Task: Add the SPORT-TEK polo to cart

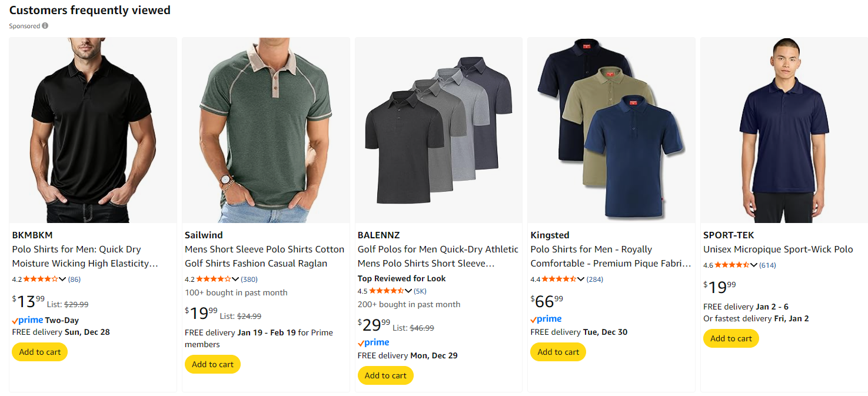Action: pos(731,338)
